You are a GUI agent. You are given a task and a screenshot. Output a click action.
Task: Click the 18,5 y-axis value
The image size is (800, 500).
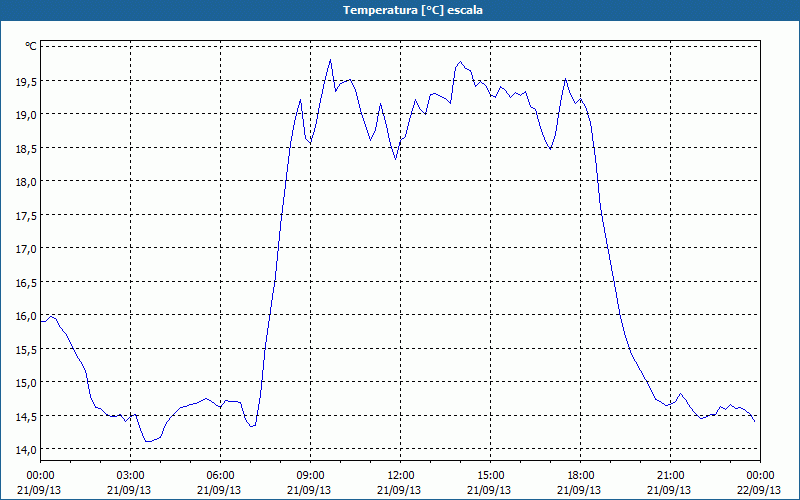(26, 148)
